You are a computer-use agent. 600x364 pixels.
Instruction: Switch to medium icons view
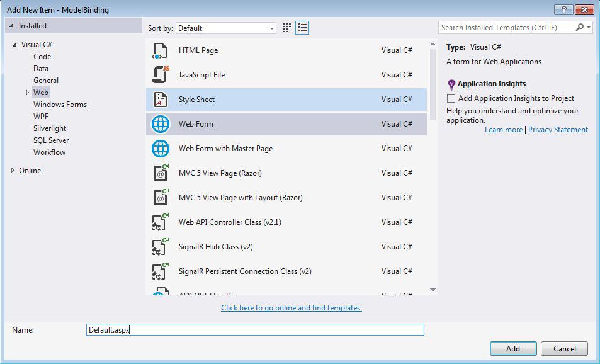tap(287, 28)
